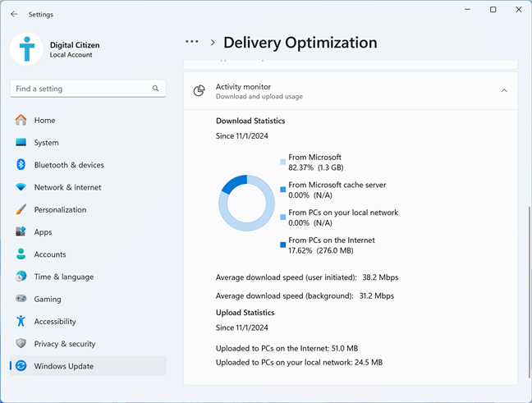Click the System monitor icon
The image size is (532, 403).
pyautogui.click(x=21, y=143)
